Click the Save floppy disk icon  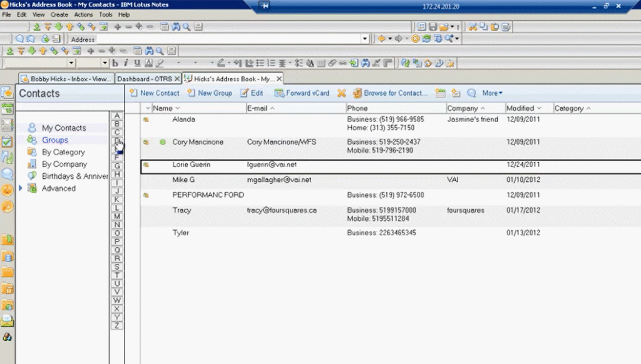coord(433,27)
